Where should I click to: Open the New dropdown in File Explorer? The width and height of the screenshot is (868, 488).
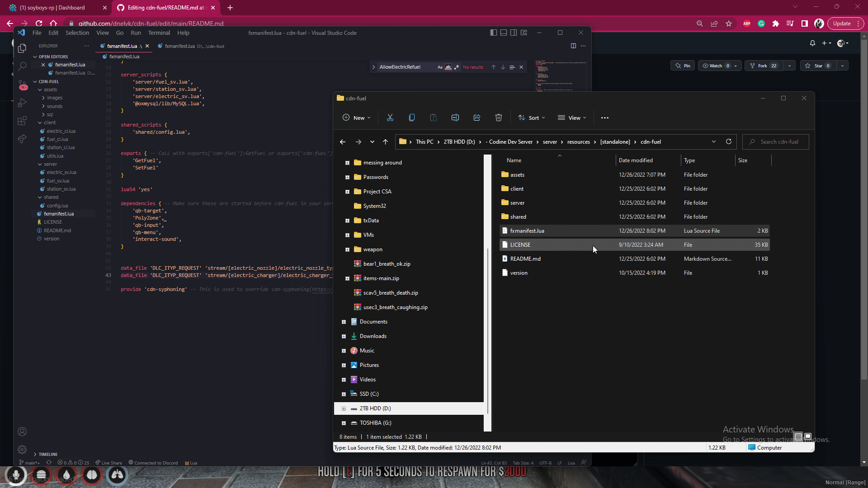[357, 117]
